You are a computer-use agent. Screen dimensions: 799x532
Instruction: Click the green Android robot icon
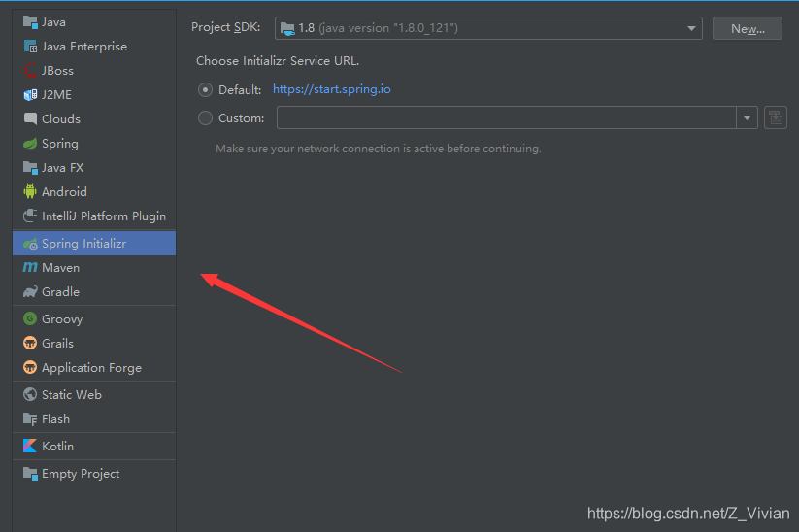pos(30,191)
